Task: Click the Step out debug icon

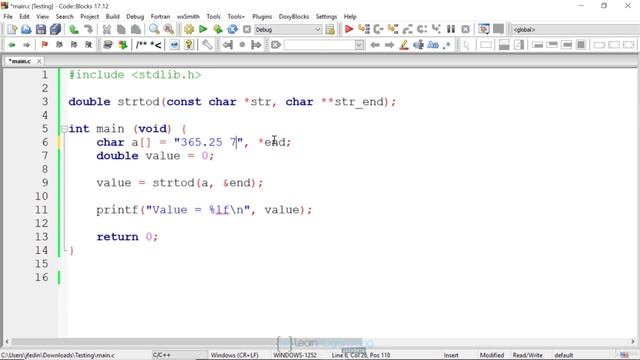Action: click(407, 29)
